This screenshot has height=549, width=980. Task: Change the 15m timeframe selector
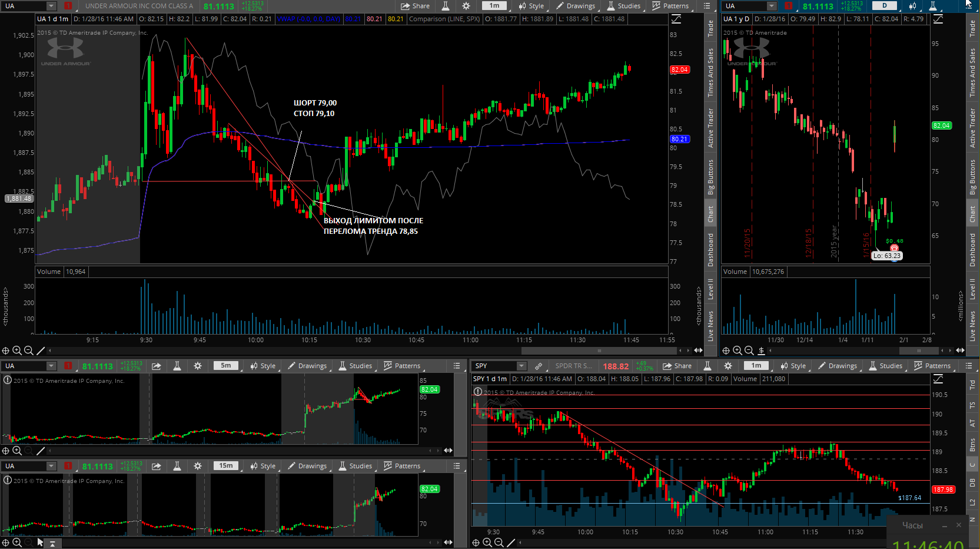[x=226, y=466]
